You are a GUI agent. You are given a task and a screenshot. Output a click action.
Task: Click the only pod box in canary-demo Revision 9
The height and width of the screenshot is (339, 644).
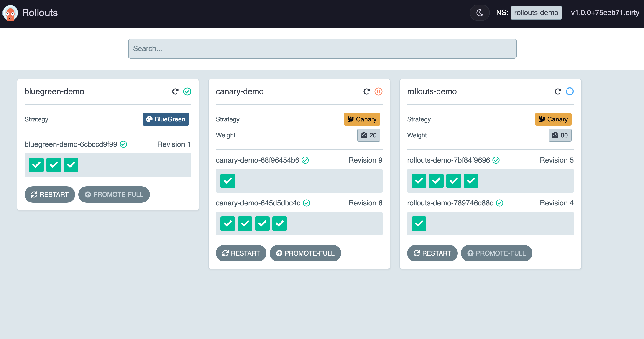coord(227,181)
